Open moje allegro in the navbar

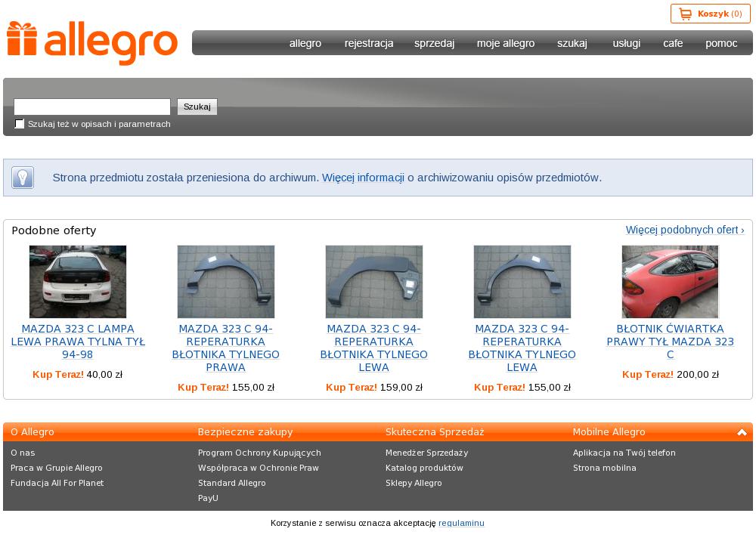506,43
